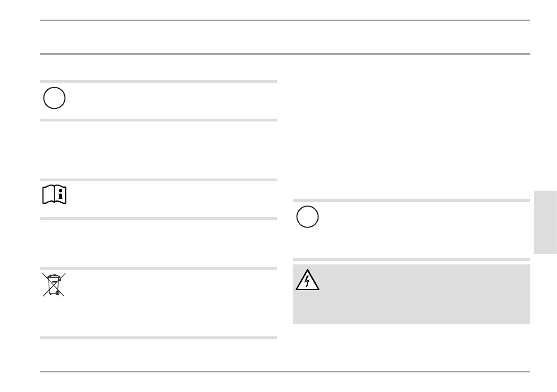This screenshot has width=557, height=392.
Task: Click the gray bar above the bin icon
Action: click(x=158, y=268)
